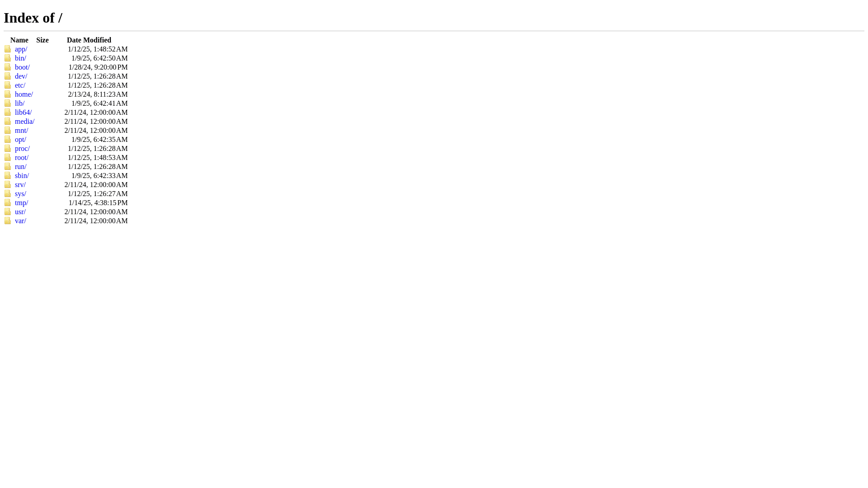Select the folder icon beside etc/
Image resolution: width=868 pixels, height=488 pixels.
coord(8,85)
